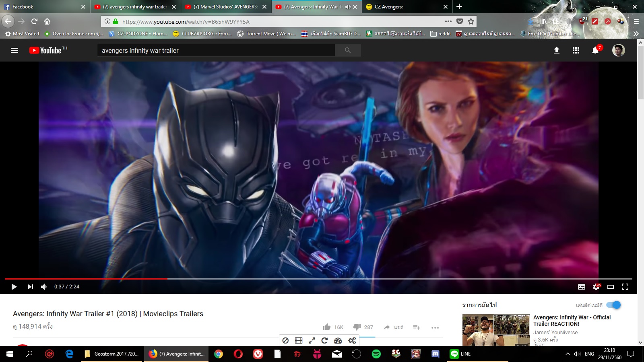Switch to 'avengers infinity war trailer' tab
Viewport: 644px width, 362px height.
pyautogui.click(x=135, y=7)
